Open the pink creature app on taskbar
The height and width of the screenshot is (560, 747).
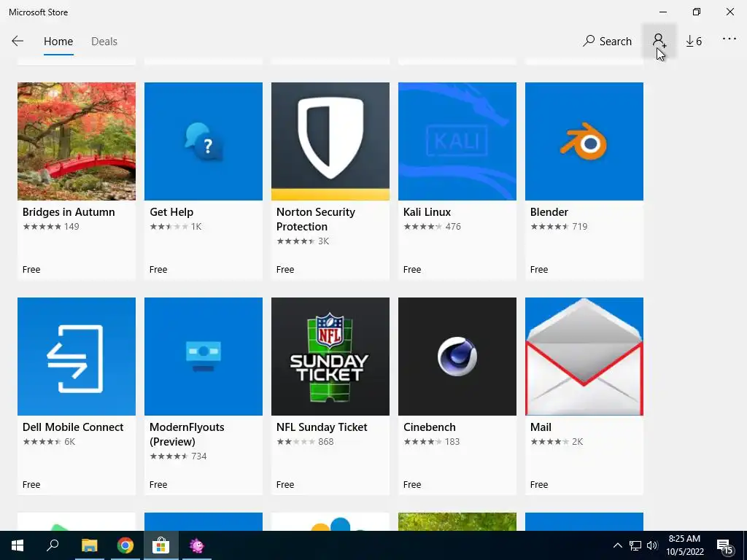click(x=196, y=545)
